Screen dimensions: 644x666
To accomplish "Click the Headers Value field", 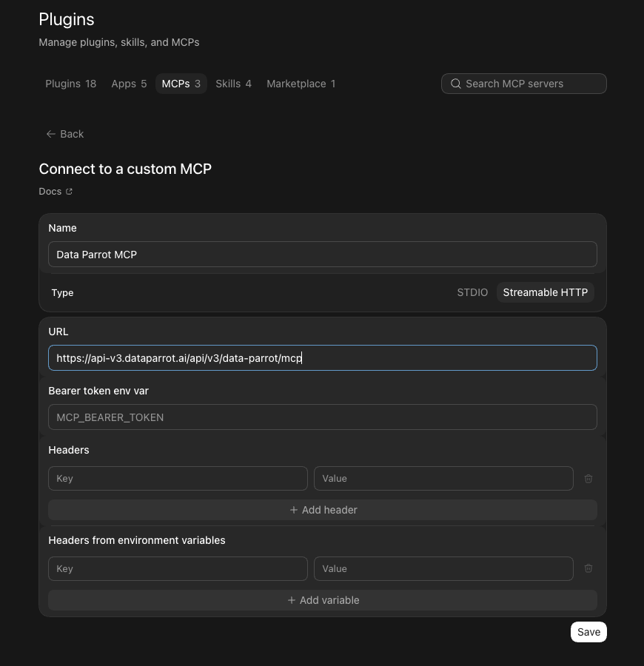I will click(443, 479).
